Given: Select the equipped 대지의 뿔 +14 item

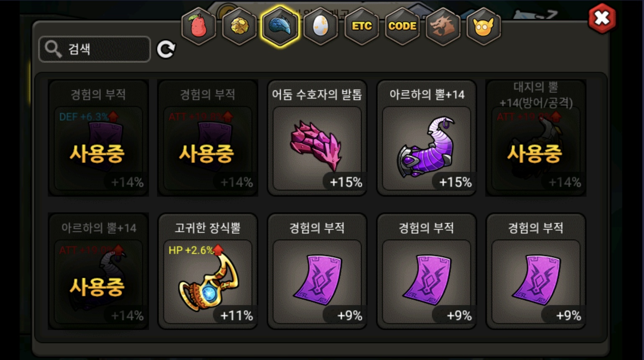Looking at the screenshot, I should coord(536,138).
